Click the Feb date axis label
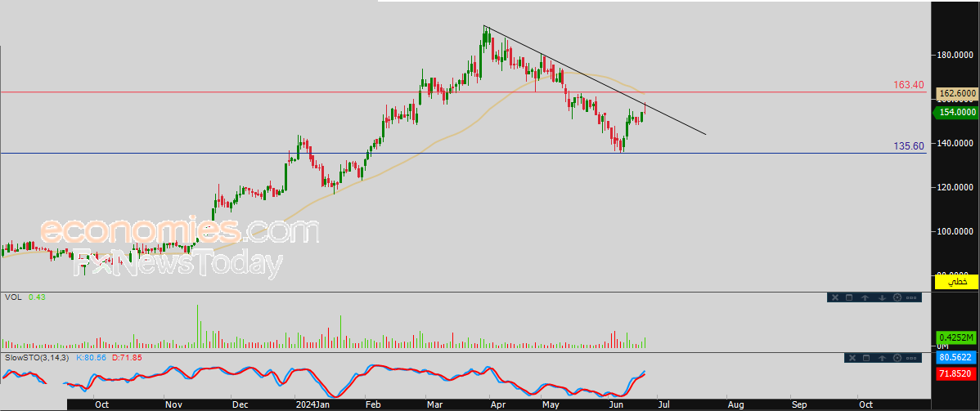 (x=372, y=404)
